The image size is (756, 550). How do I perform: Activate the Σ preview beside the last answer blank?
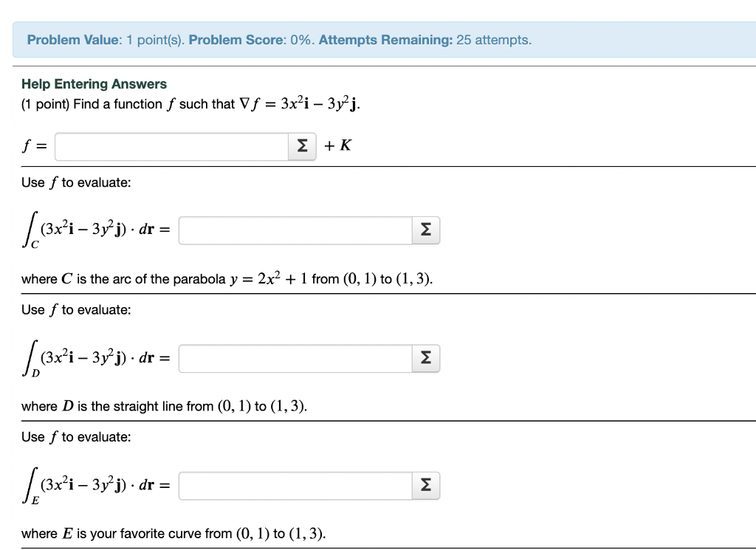click(425, 485)
